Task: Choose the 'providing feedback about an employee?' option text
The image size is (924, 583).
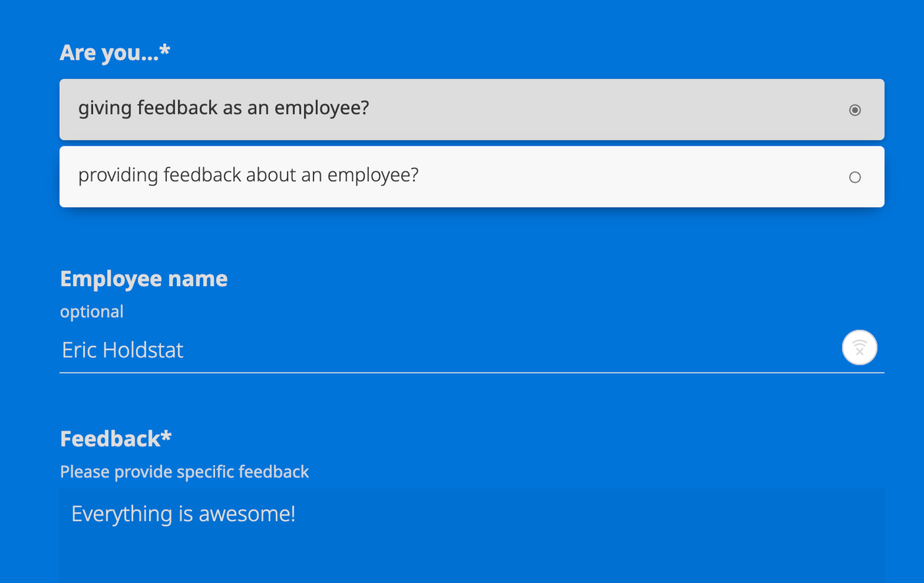Action: tap(248, 175)
